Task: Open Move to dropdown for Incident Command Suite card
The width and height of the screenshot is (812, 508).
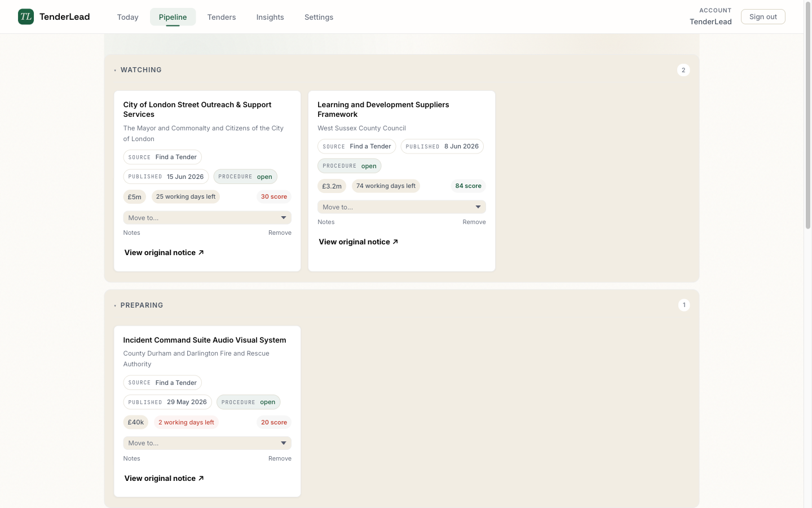Action: pos(207,443)
